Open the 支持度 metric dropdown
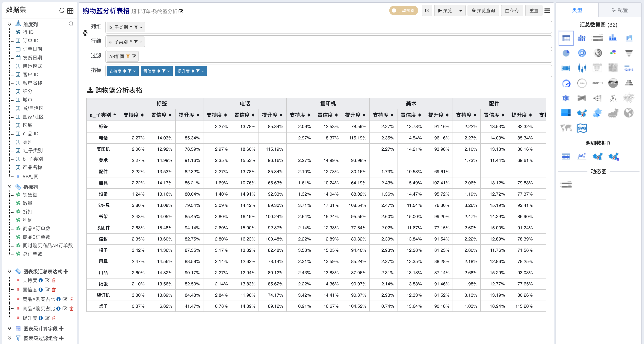644x344 pixels. (x=135, y=71)
